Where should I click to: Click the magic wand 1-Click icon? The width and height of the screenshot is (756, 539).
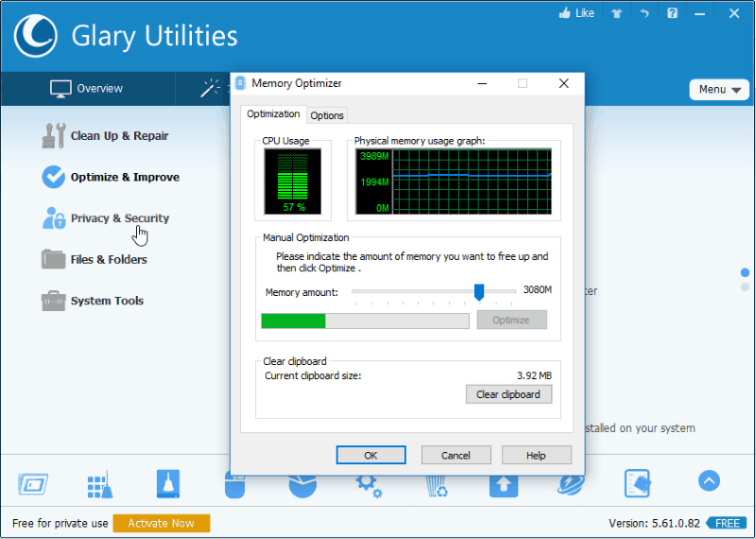point(210,88)
